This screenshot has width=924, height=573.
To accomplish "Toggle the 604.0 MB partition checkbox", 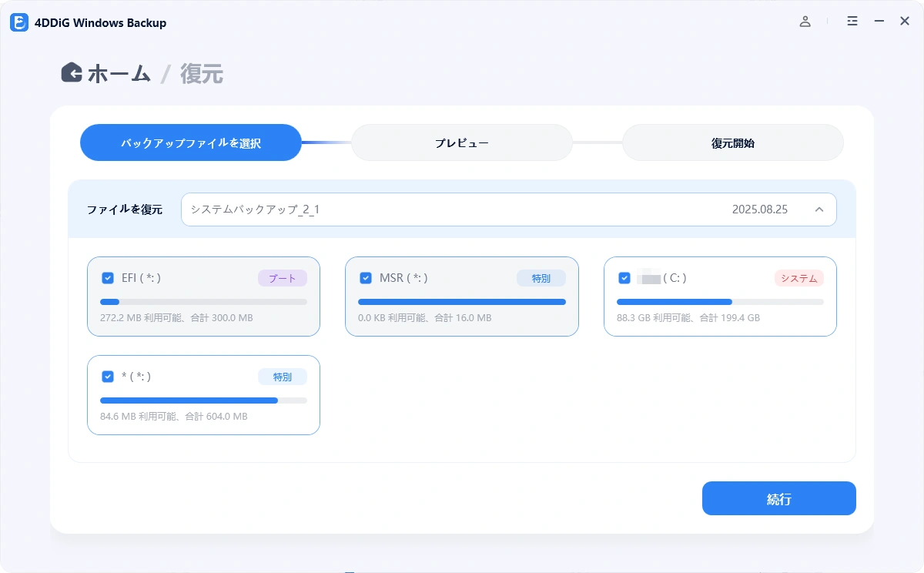I will (108, 377).
